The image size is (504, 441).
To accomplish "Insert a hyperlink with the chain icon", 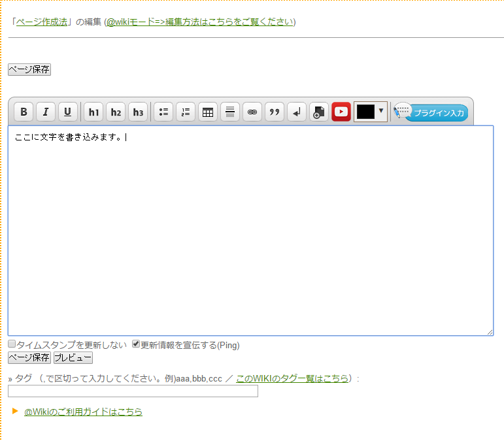I will point(252,112).
